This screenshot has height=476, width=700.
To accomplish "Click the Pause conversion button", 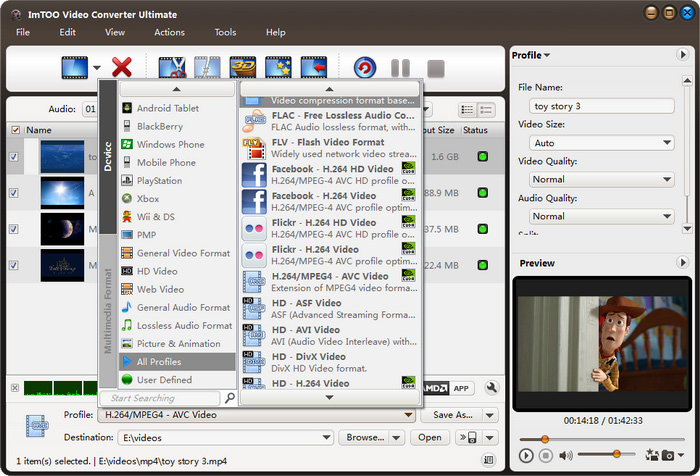I will (x=400, y=68).
